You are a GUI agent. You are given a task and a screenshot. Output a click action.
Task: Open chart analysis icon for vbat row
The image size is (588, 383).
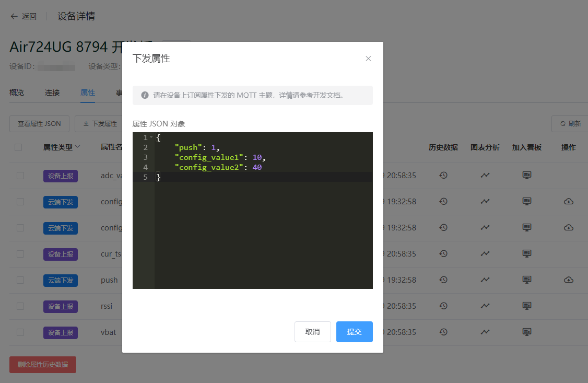pos(485,332)
